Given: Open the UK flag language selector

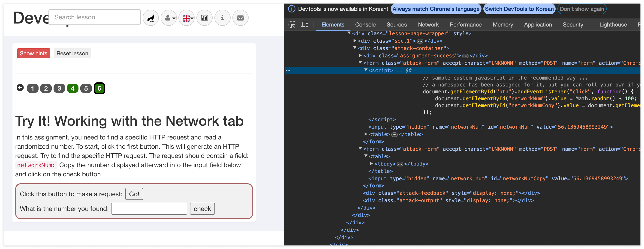Looking at the screenshot, I should [x=187, y=18].
